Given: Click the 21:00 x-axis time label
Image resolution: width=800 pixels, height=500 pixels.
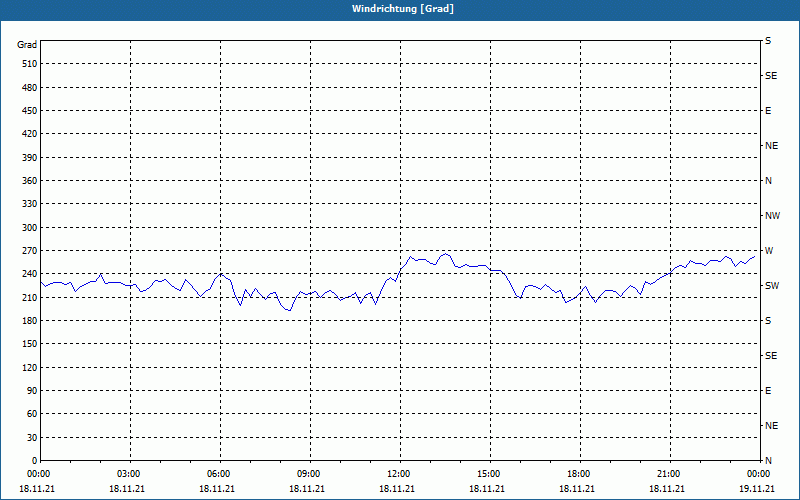Looking at the screenshot, I should [x=668, y=474].
